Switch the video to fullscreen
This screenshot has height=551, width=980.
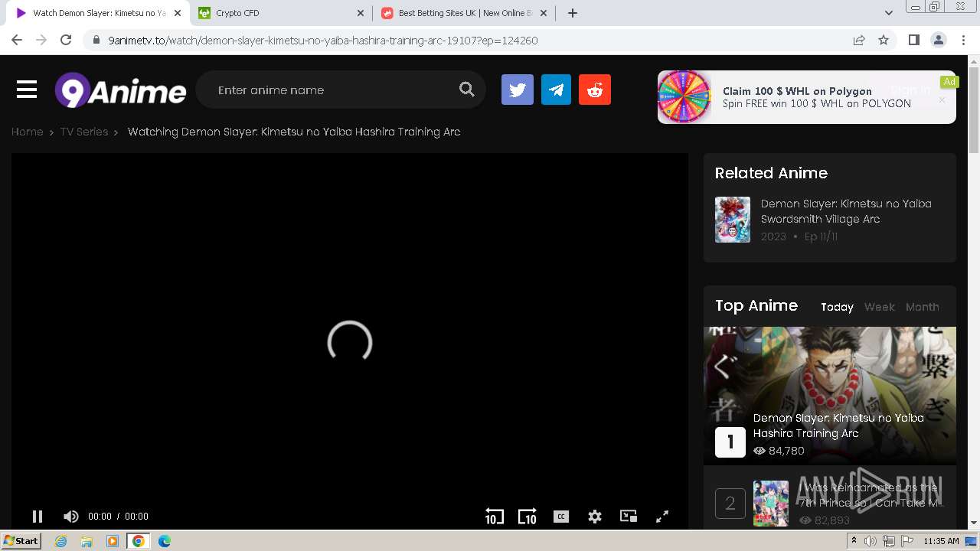(662, 517)
